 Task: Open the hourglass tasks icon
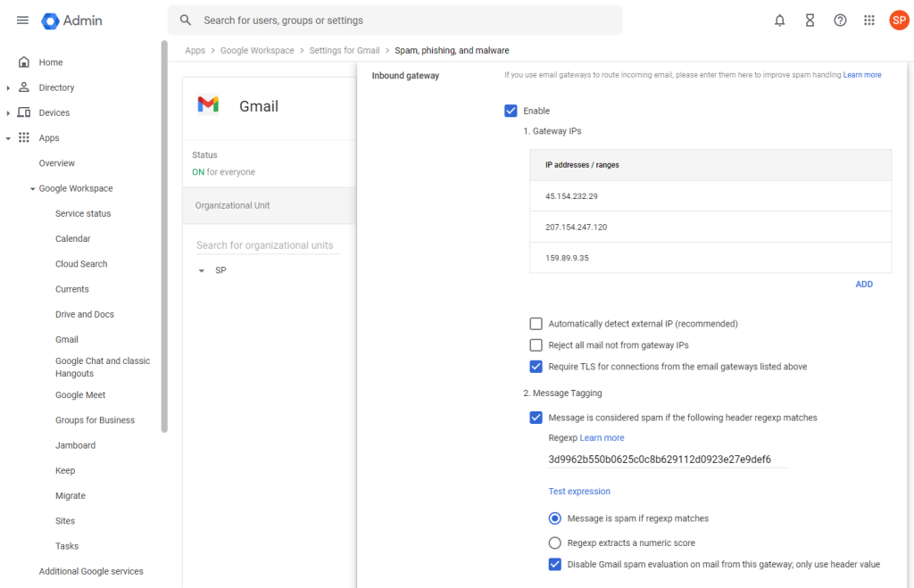[x=810, y=21]
